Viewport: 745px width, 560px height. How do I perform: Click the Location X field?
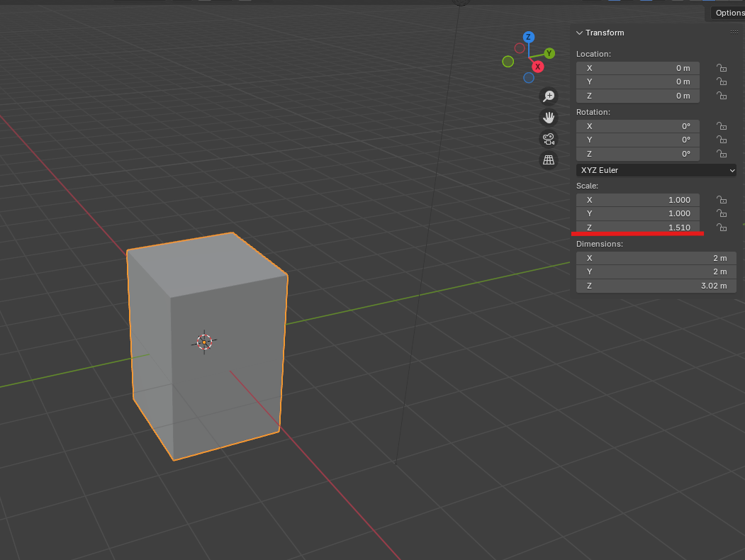point(638,68)
